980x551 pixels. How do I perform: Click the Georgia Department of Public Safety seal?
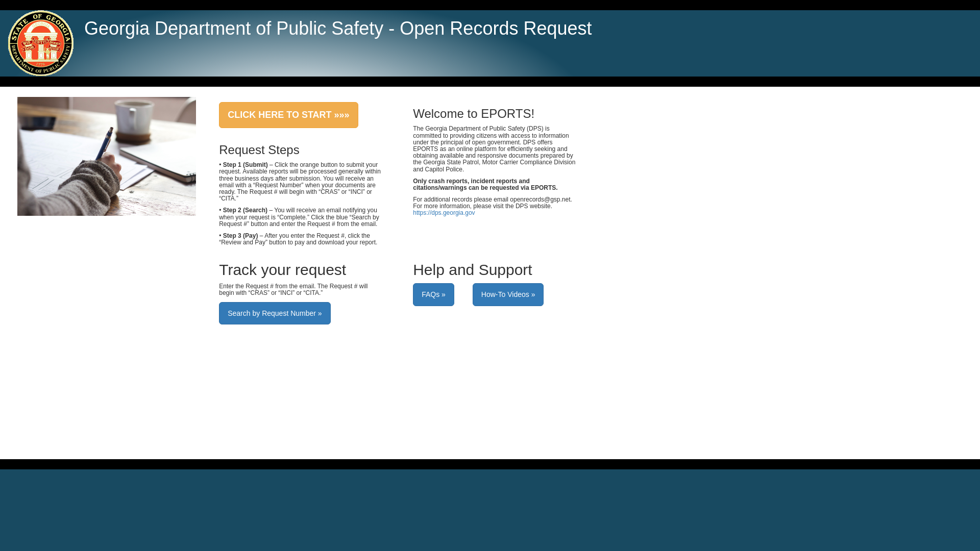coord(41,43)
